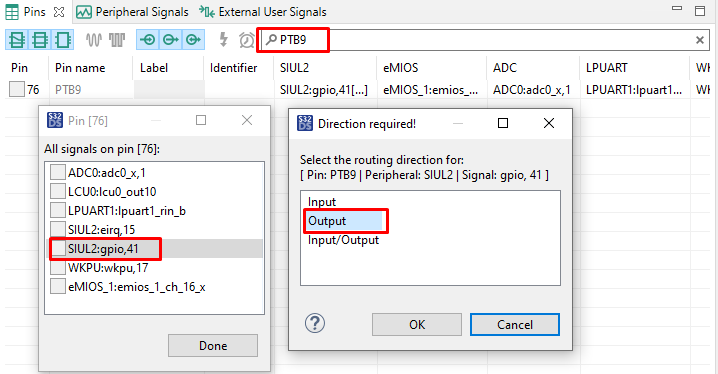This screenshot has height=374, width=718.
Task: Check the ADC0:adc0_x,1 signal checkbox
Action: point(58,173)
